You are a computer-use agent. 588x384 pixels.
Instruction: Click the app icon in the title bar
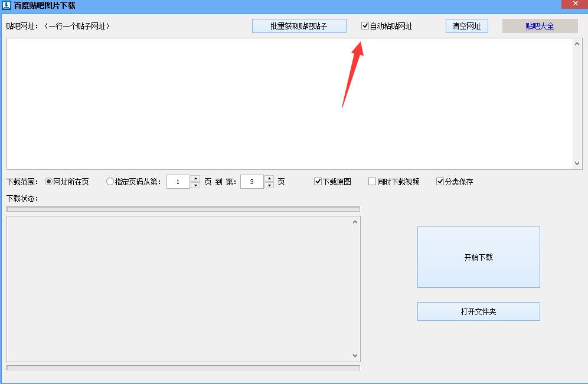6,5
